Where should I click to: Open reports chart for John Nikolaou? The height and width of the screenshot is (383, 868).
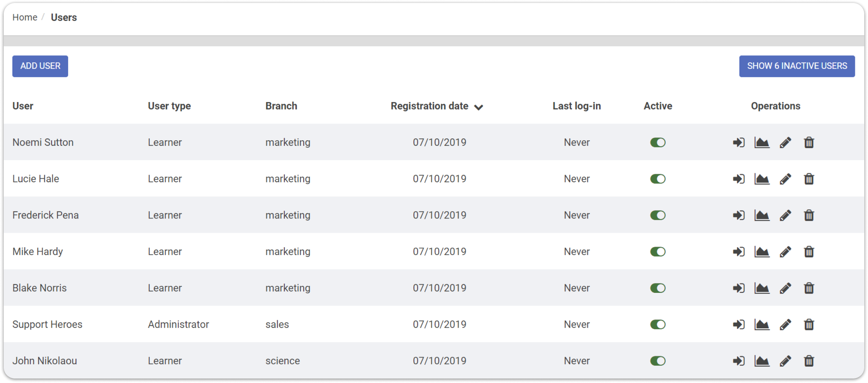coord(762,361)
